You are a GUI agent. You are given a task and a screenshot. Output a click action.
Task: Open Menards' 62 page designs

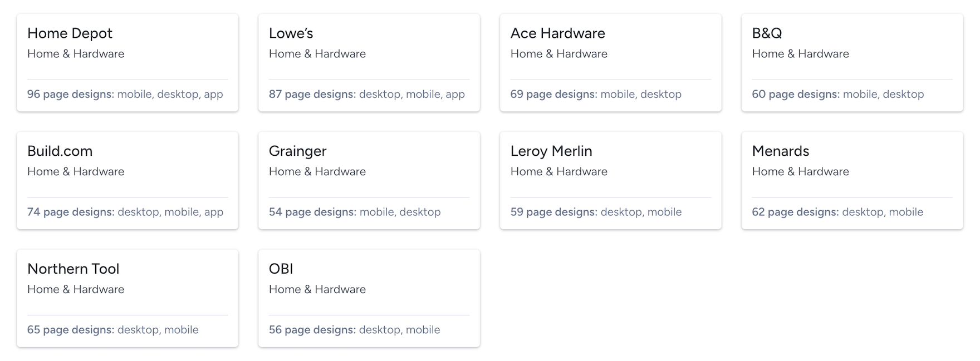(x=837, y=212)
